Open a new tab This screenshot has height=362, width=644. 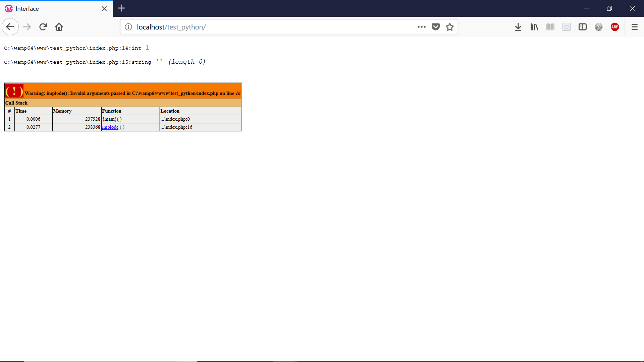[121, 8]
